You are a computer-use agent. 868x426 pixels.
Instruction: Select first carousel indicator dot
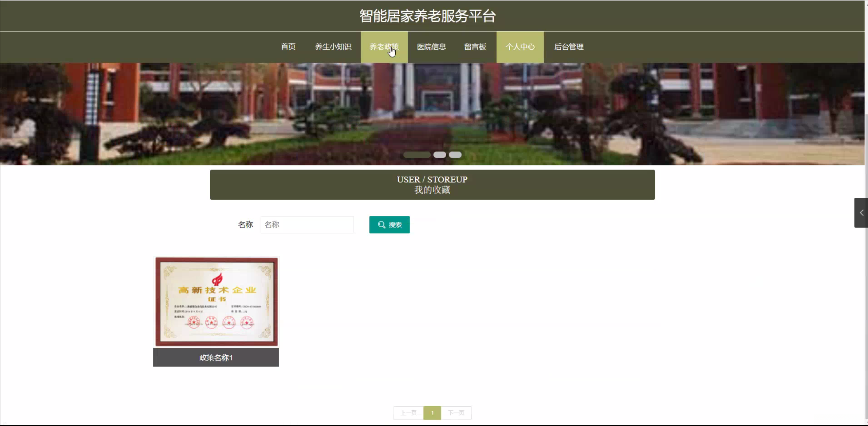click(417, 155)
